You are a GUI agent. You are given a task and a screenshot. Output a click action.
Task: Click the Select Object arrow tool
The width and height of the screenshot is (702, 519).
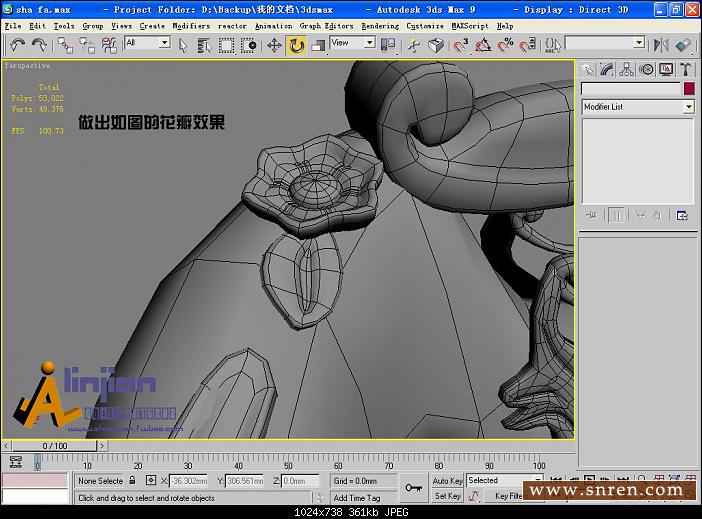(x=183, y=45)
